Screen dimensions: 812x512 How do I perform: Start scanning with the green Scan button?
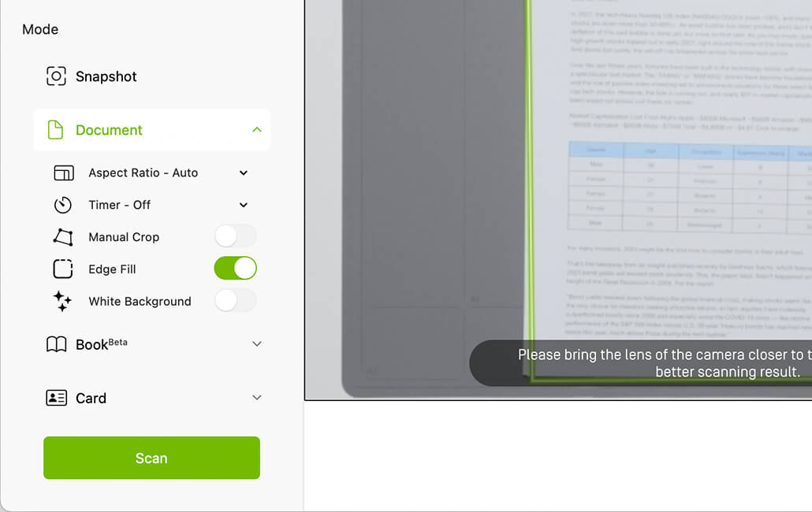click(x=151, y=458)
